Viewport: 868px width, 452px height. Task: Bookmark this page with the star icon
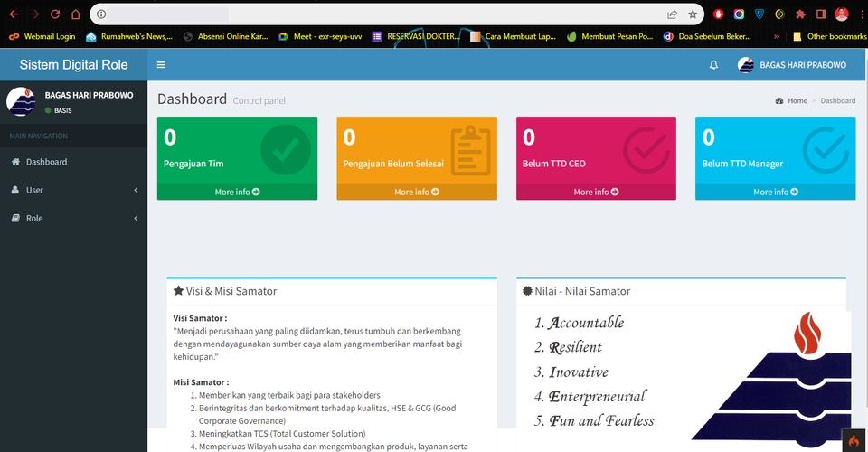coord(693,14)
